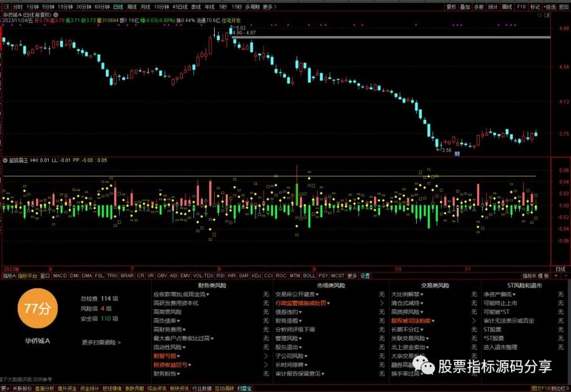
Task: Click the 窗口 button in indicator bar
Action: (x=45, y=276)
